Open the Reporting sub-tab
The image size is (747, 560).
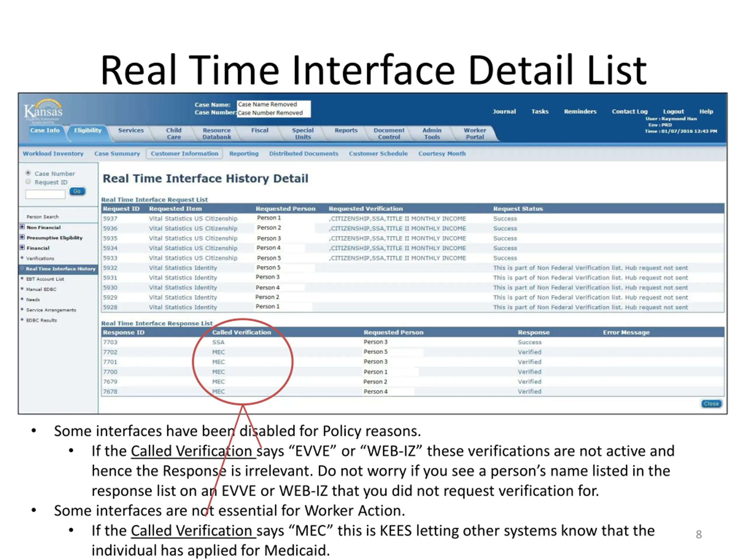pos(244,154)
